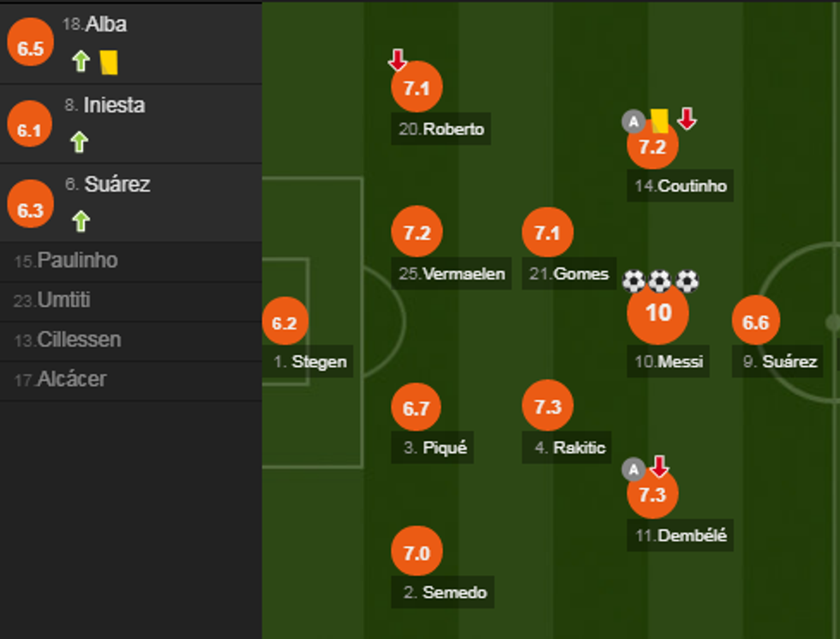Click Iniesta's green substitution arrow
Viewport: 840px width, 639px height.
click(x=80, y=142)
